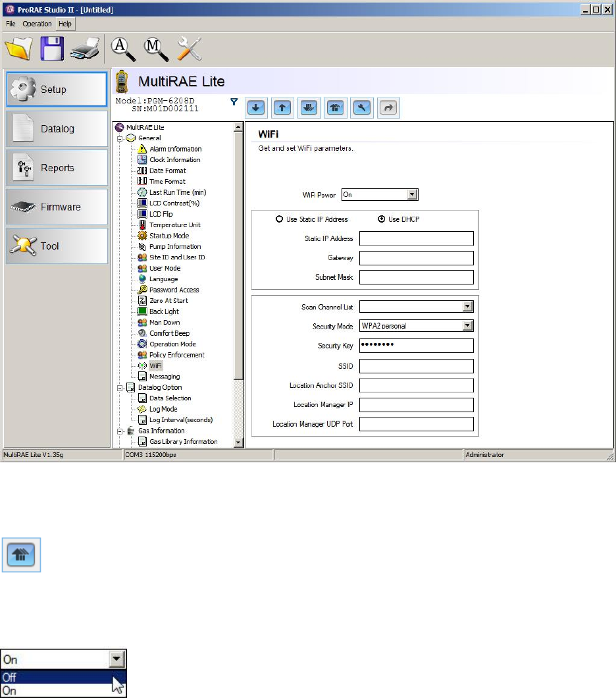This screenshot has height=698, width=616.
Task: Click the auto-detect 'A' magnifier icon
Action: pyautogui.click(x=123, y=49)
